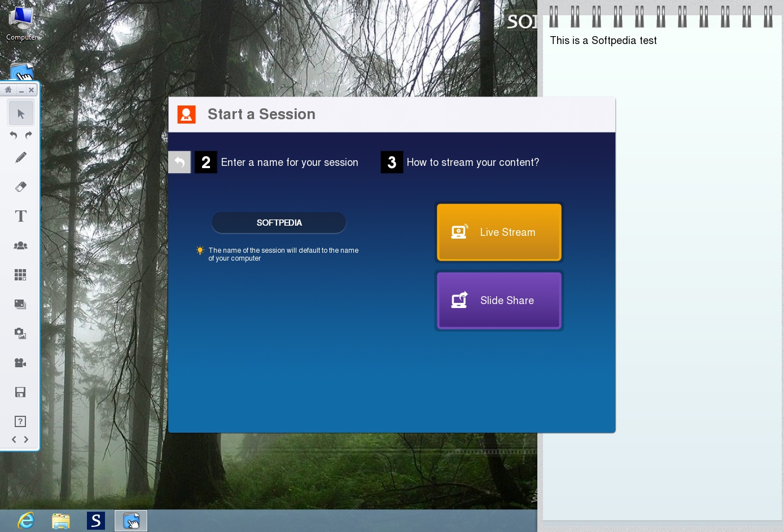
Task: Click the floppy disk save icon
Action: click(21, 392)
